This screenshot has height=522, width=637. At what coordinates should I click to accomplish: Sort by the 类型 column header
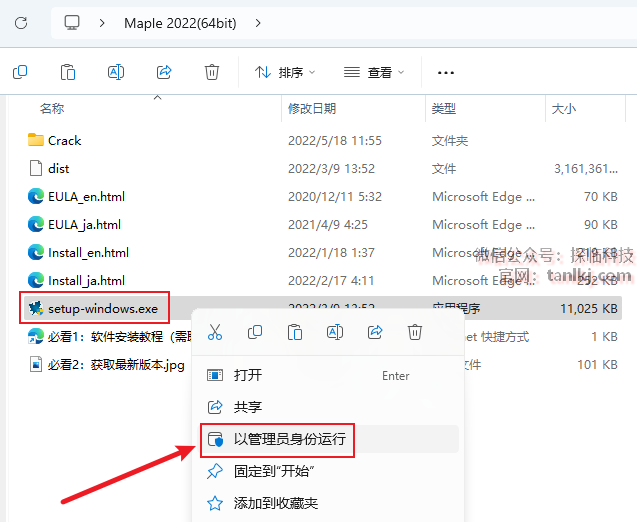tap(444, 108)
